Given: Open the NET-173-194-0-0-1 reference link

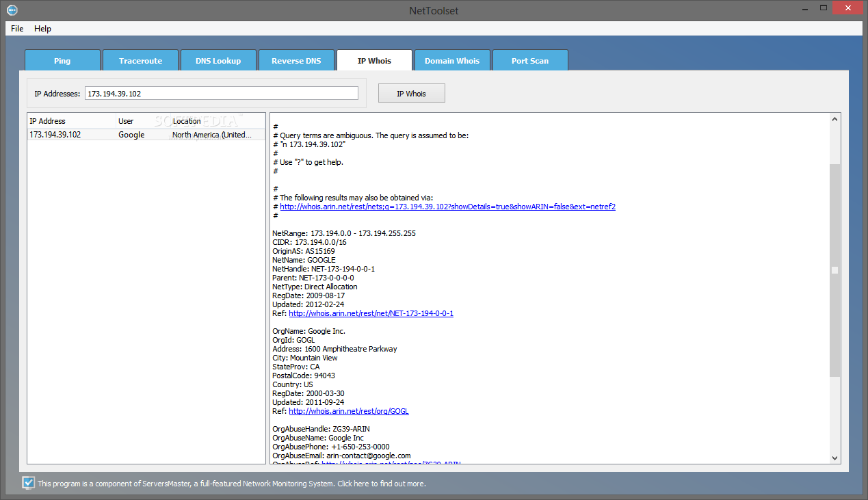Looking at the screenshot, I should coord(371,313).
